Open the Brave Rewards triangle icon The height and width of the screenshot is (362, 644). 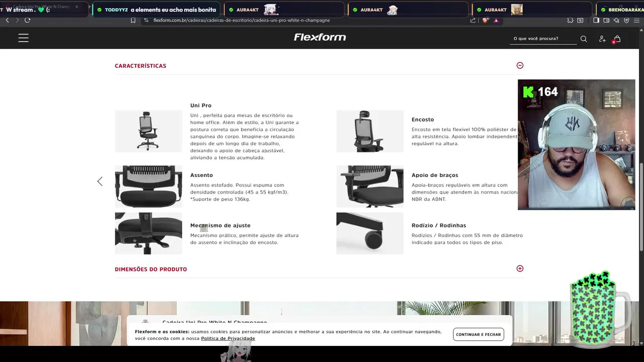(x=496, y=20)
